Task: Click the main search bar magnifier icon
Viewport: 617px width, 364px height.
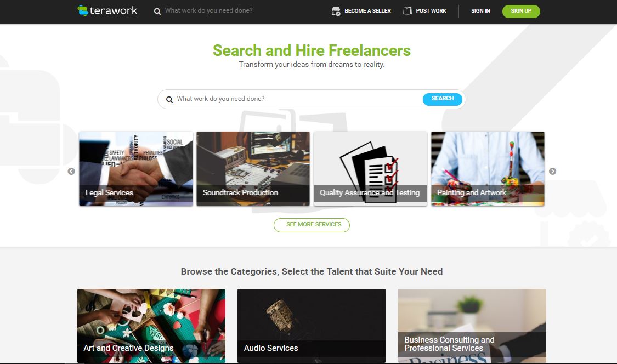Action: (x=169, y=100)
